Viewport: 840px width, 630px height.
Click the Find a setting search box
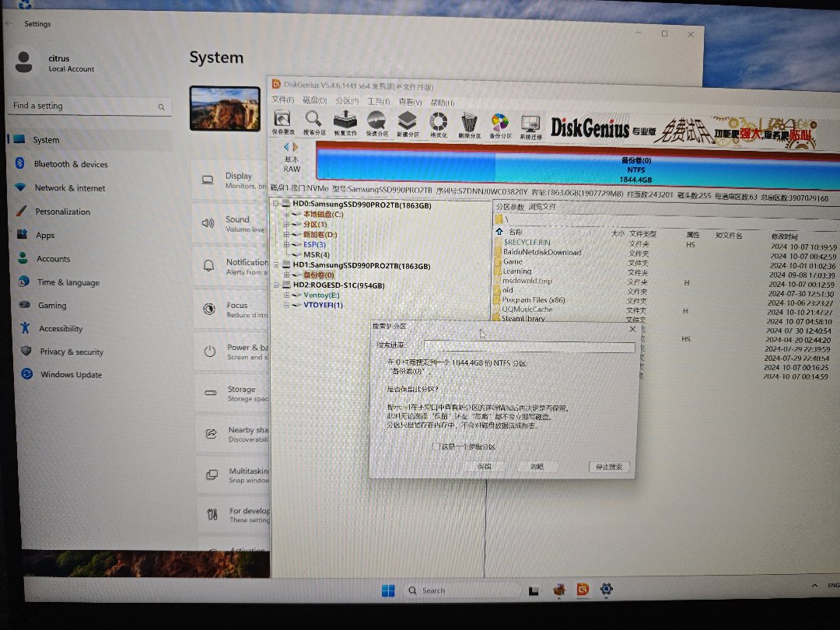tap(90, 106)
